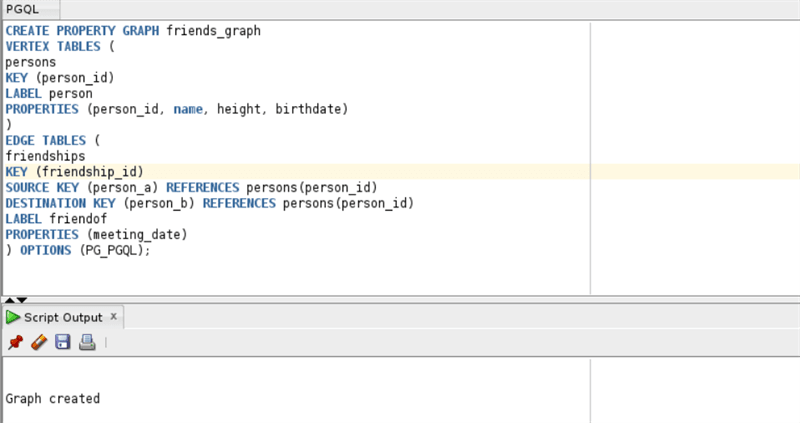The height and width of the screenshot is (423, 800).
Task: Place cursor on friends_graph in first line
Action: click(213, 31)
